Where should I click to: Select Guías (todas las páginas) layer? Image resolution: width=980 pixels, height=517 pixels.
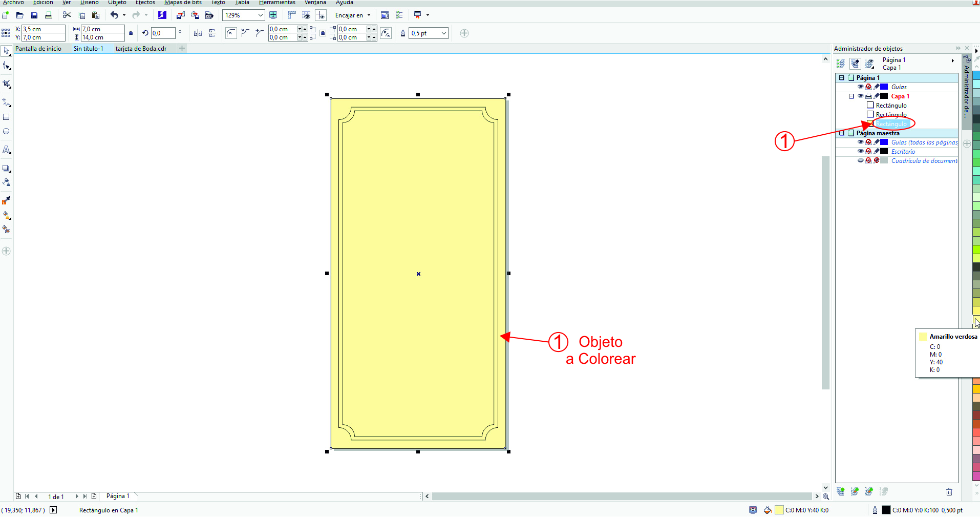click(924, 142)
